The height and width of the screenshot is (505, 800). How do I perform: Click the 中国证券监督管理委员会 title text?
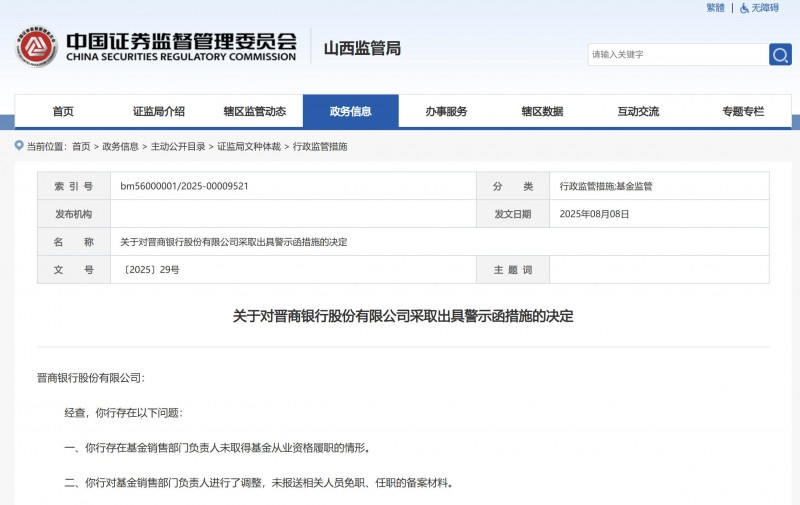click(x=181, y=41)
